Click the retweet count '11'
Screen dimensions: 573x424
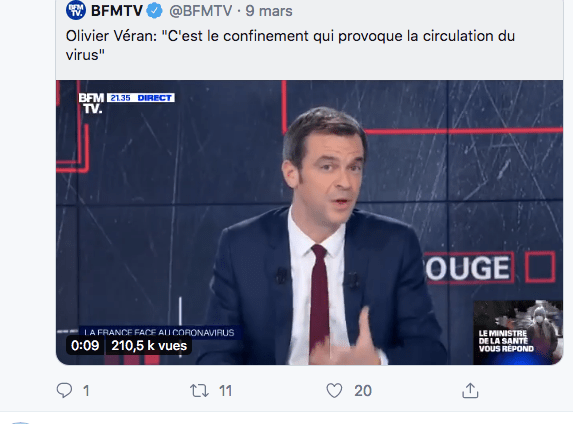click(225, 391)
